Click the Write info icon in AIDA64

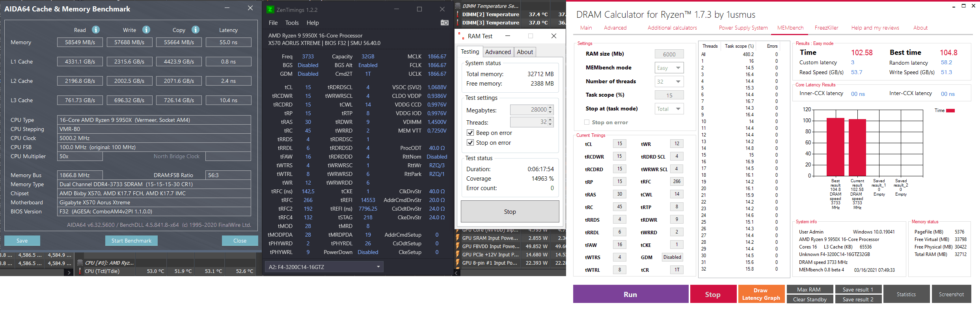[146, 30]
